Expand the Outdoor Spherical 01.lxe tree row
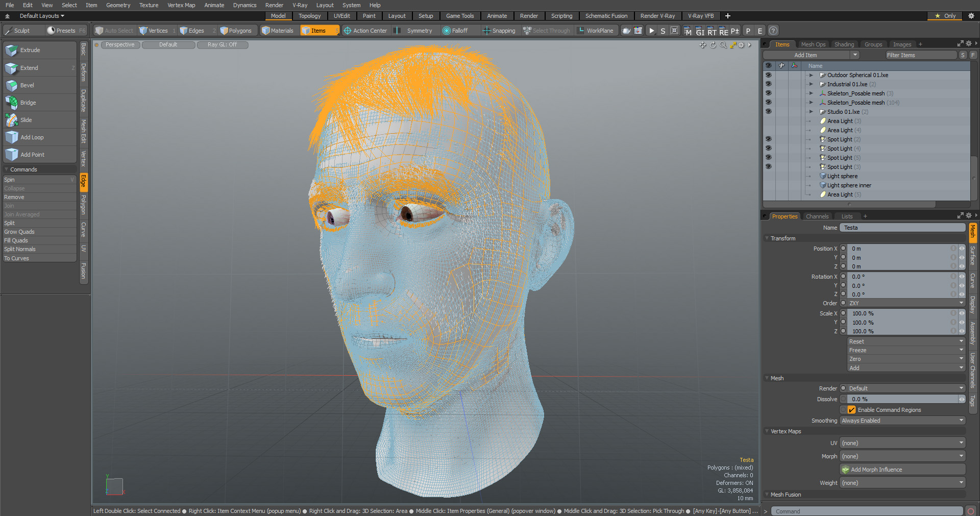Viewport: 980px width, 516px height. point(811,75)
